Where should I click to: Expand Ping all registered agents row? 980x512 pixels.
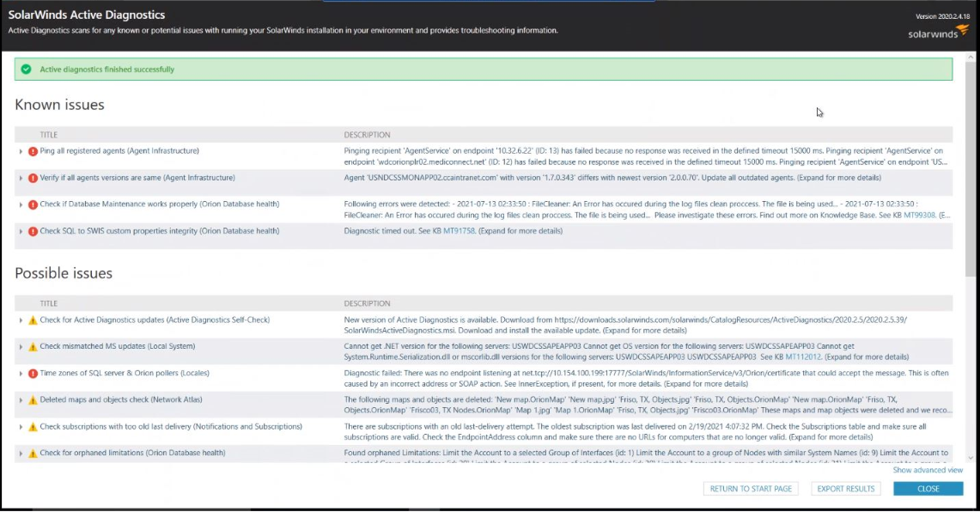pos(21,151)
